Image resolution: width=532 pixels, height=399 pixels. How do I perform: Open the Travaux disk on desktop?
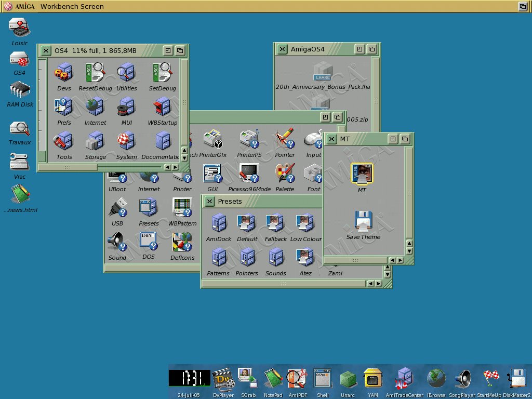(x=20, y=129)
